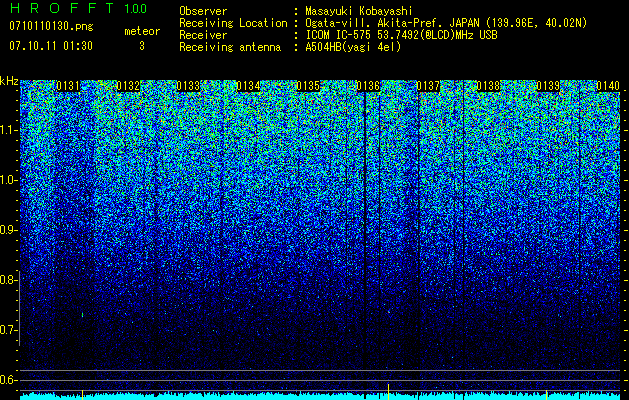Click the 'Receiving Location' label

coord(233,24)
